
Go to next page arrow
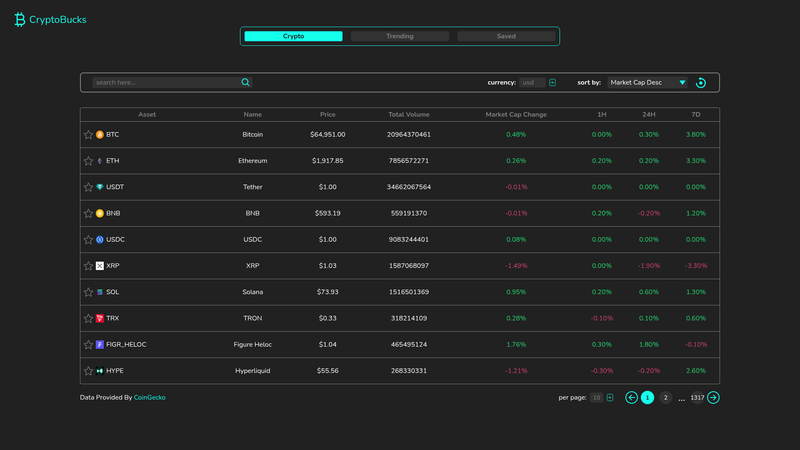point(713,397)
